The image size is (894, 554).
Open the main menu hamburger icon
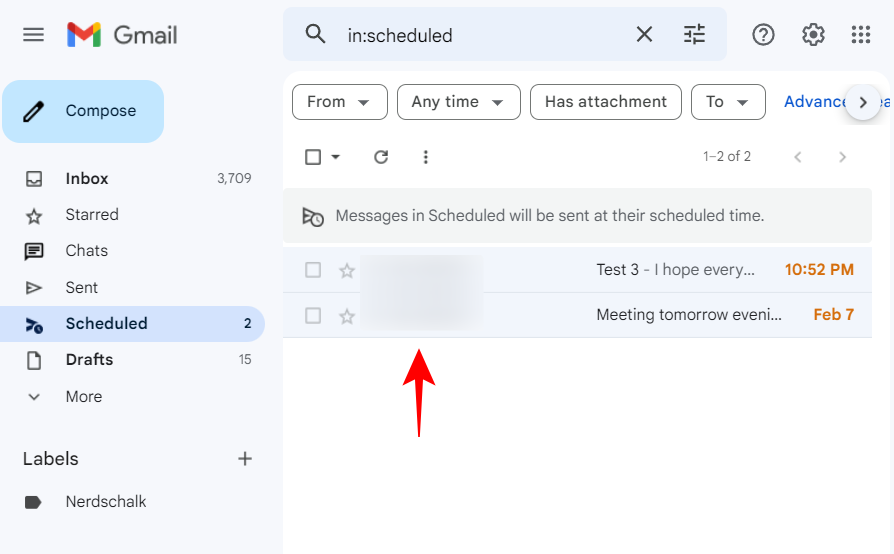coord(34,34)
